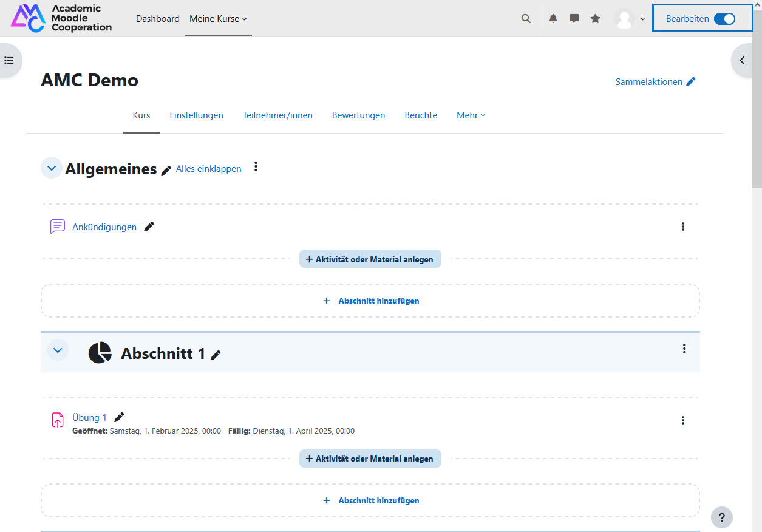Switch to the Einstellungen tab
Screen dimensions: 762x532
click(197, 115)
